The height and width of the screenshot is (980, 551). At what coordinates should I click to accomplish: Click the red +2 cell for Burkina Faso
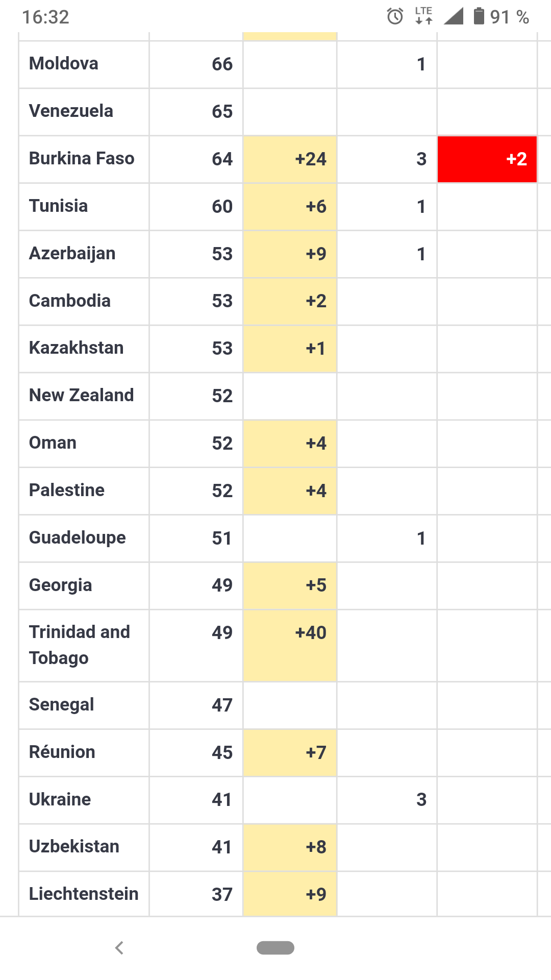click(x=487, y=159)
